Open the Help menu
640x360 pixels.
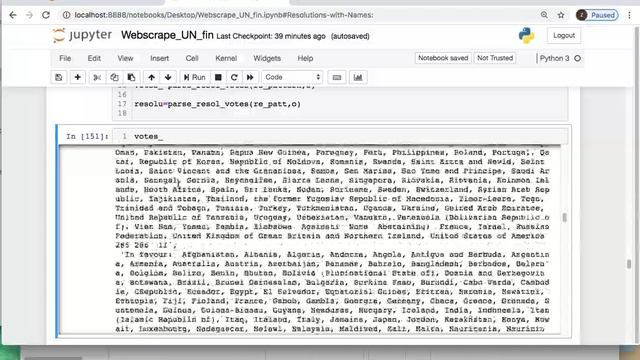click(305, 58)
